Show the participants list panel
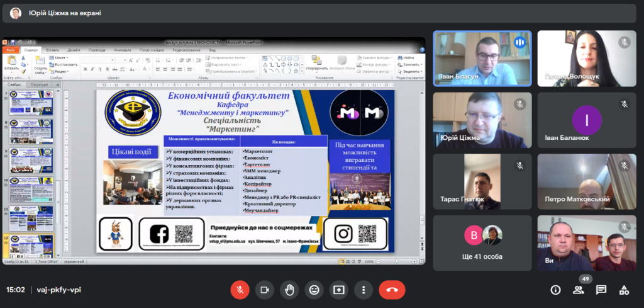The height and width of the screenshot is (308, 644). coord(578,290)
